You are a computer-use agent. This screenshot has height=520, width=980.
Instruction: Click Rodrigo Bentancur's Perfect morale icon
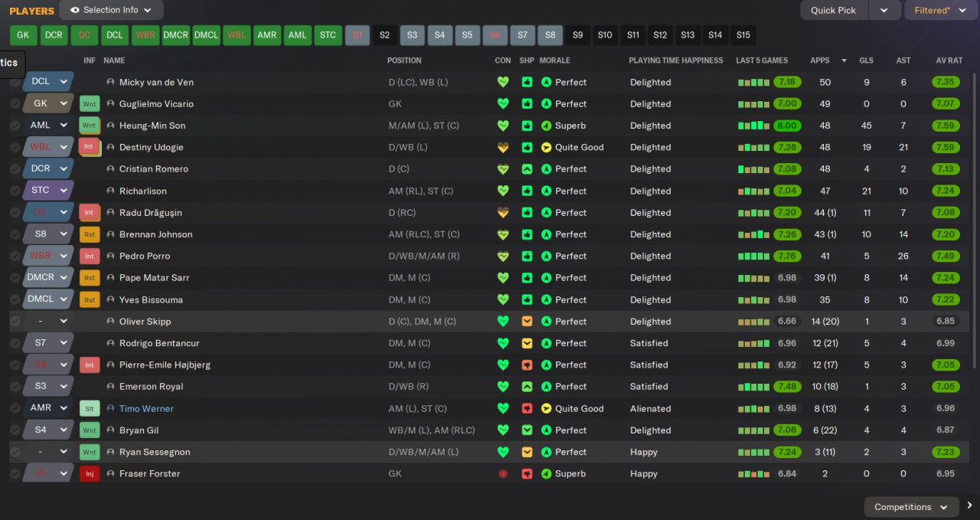point(546,343)
